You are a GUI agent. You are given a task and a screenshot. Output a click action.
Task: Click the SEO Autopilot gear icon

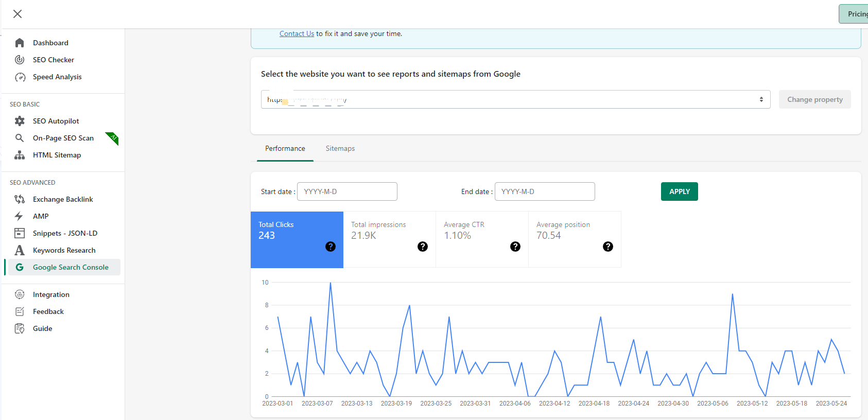[20, 121]
